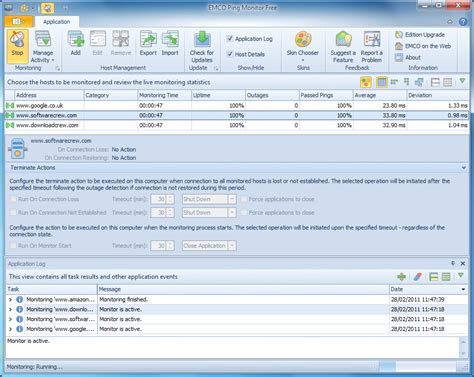
Task: Open the host view green filter dropdown
Action: pos(462,81)
